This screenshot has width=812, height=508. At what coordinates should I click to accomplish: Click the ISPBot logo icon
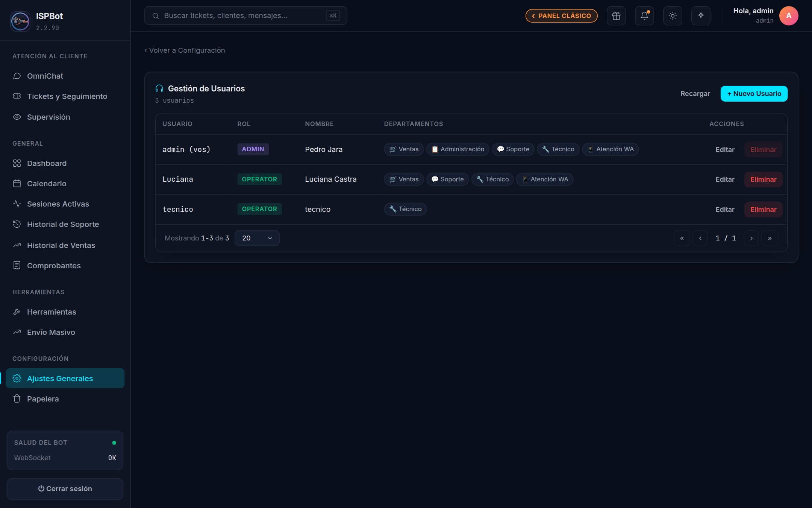point(20,21)
